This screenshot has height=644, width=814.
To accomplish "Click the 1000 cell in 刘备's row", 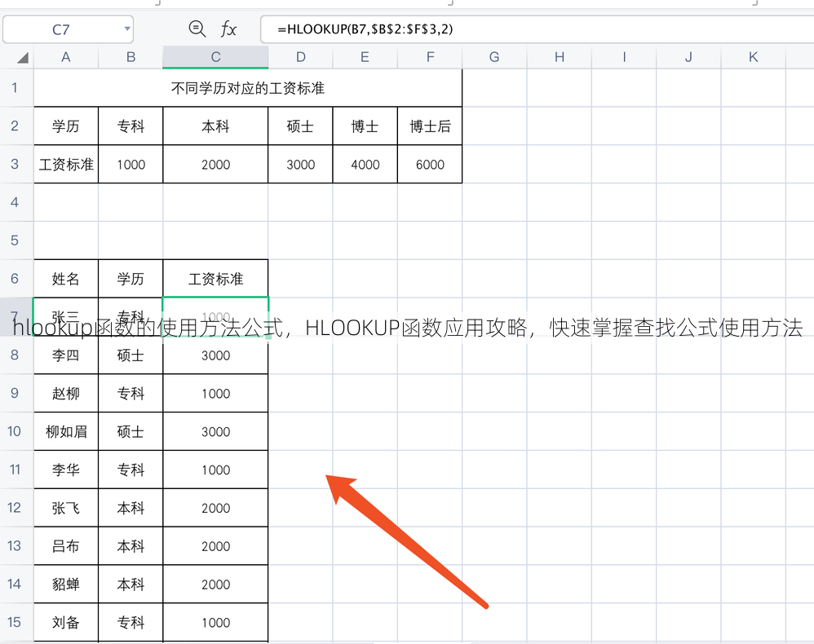I will [x=215, y=622].
